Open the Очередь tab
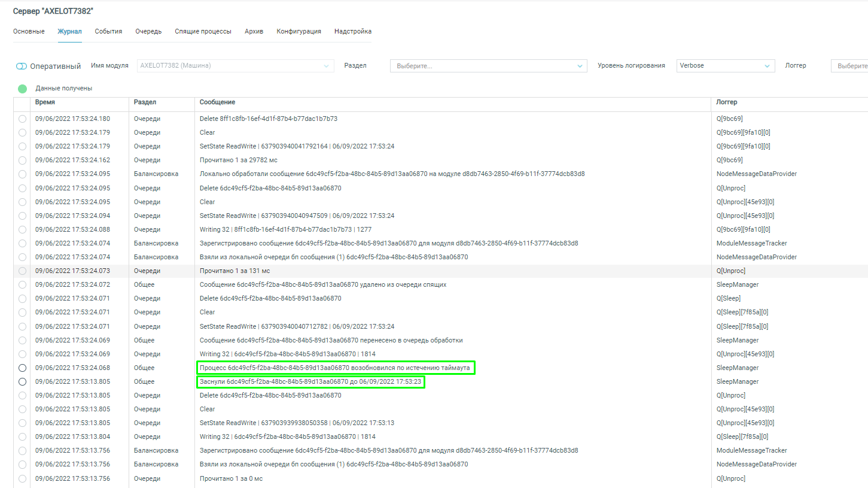The height and width of the screenshot is (488, 868). 148,31
